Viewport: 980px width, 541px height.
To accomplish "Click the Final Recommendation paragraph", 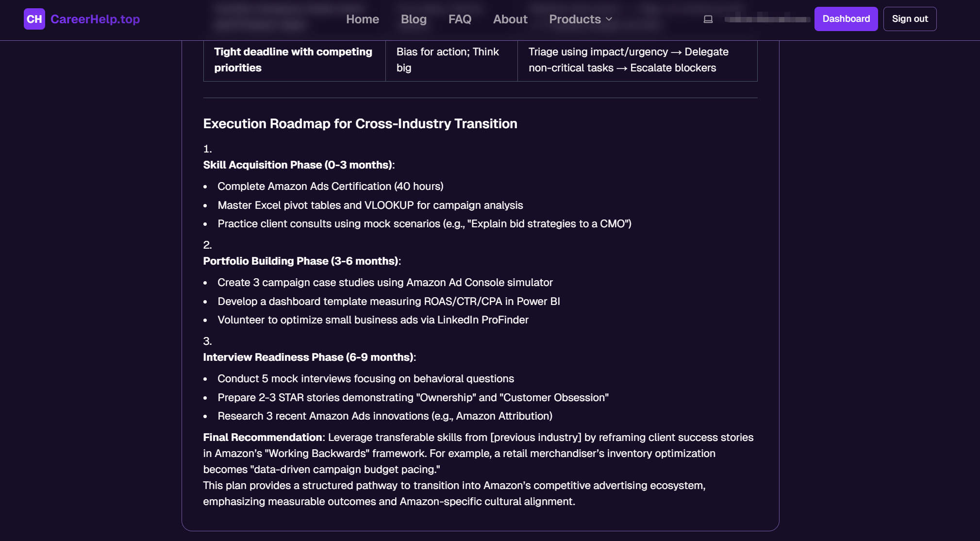I will point(478,453).
